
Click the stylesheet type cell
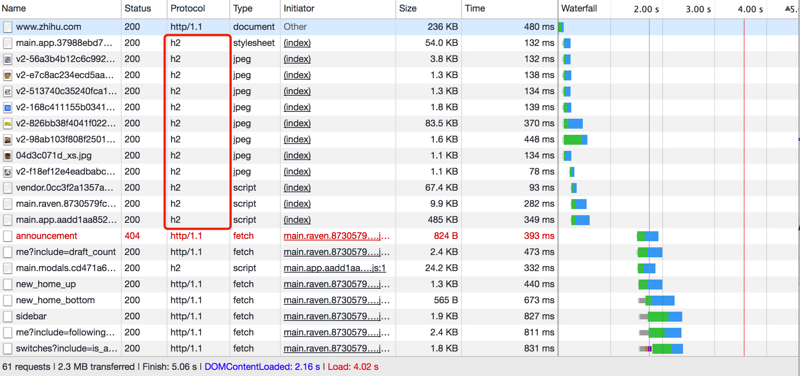tap(254, 43)
